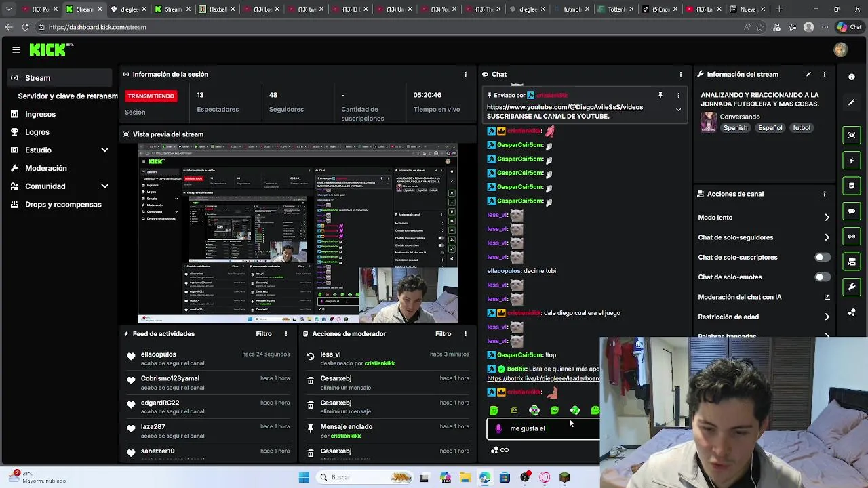
Task: Open Filtro in Acciones de moderador
Action: pos(443,333)
